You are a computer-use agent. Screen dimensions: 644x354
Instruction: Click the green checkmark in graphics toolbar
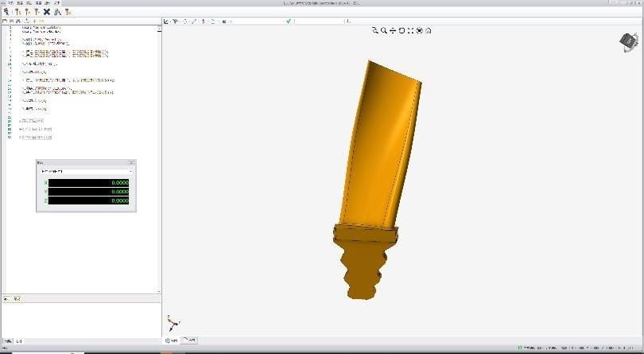click(289, 21)
